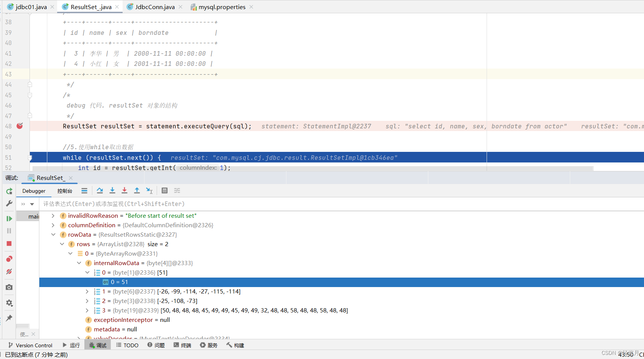Open the 控制台 console tab

65,190
